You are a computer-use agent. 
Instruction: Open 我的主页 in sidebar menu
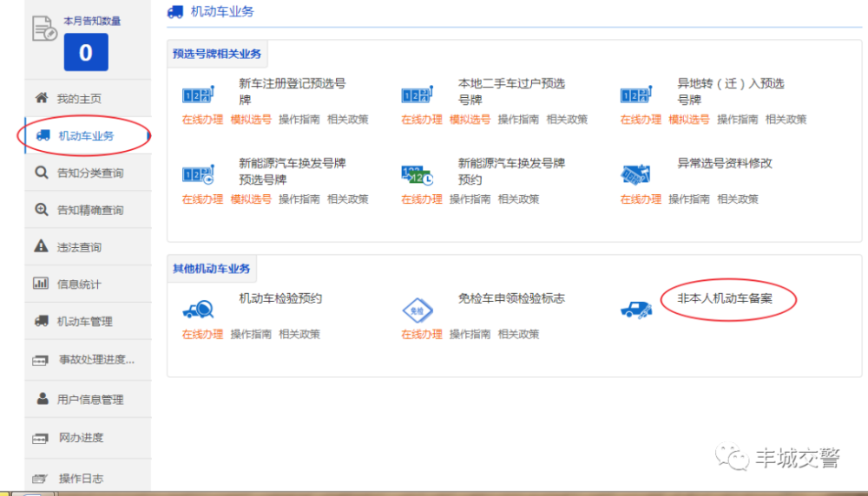coord(88,99)
